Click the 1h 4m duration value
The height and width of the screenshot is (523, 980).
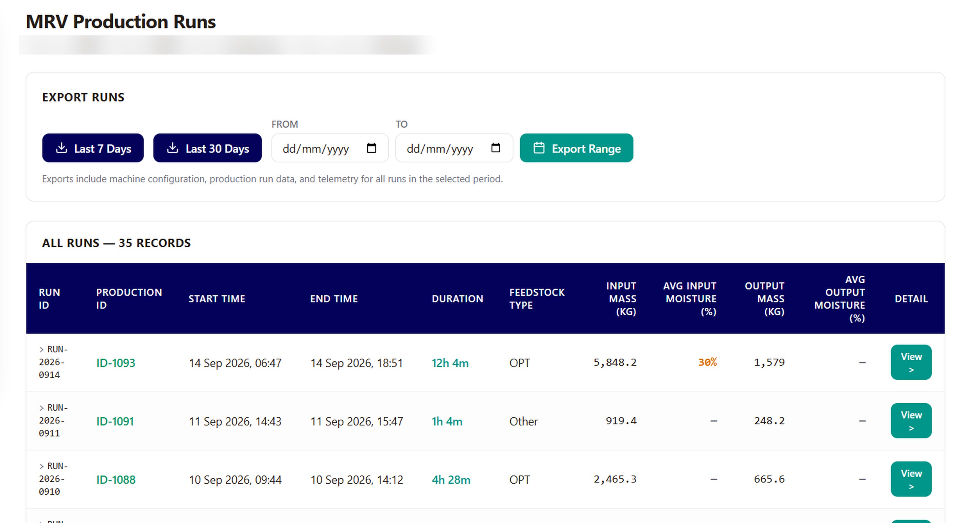click(447, 421)
